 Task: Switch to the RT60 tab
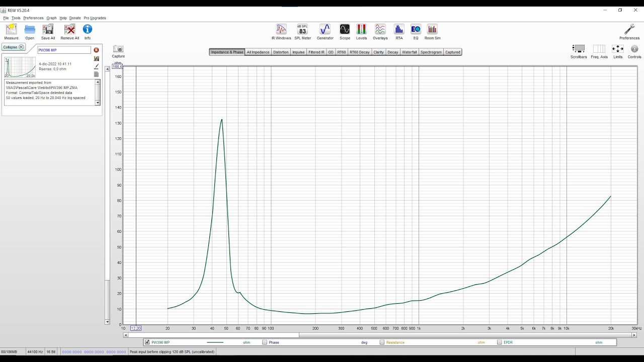[342, 52]
